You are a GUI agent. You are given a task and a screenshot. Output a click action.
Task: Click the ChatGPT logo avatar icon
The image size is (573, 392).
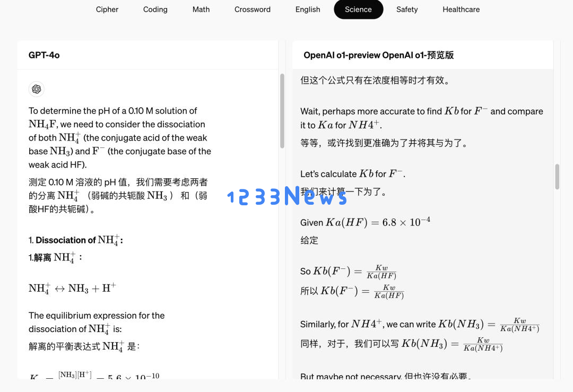pyautogui.click(x=36, y=89)
